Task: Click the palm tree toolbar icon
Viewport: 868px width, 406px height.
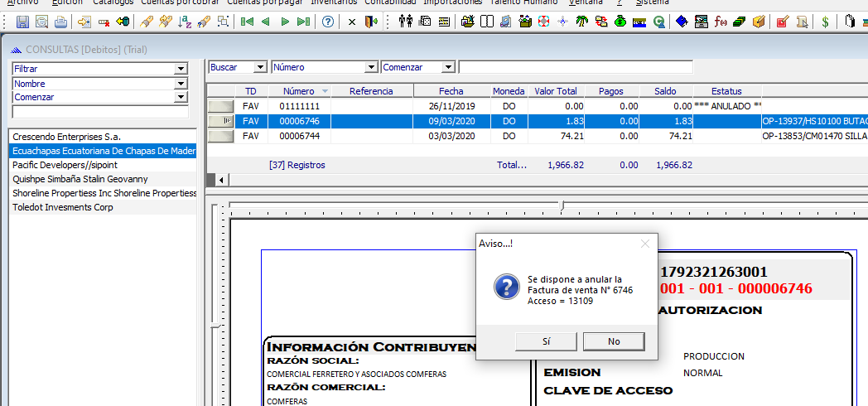Action: 581,22
